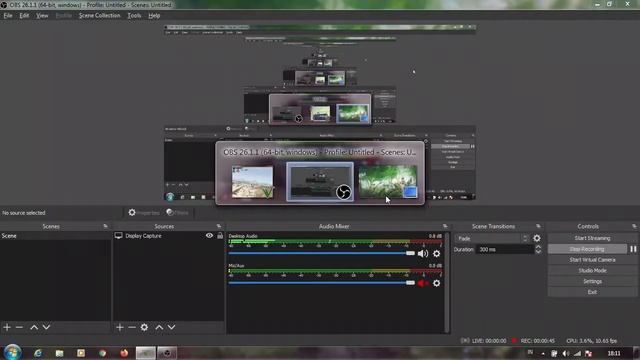The width and height of the screenshot is (640, 360).
Task: Click the Audio Mixer scrollbar
Action: [x=448, y=282]
